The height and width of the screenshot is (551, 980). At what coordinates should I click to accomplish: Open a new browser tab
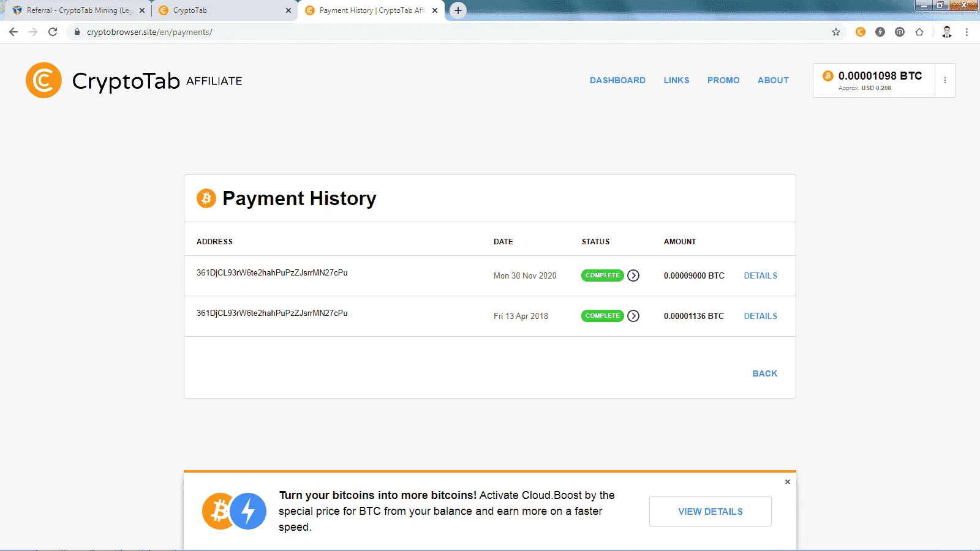pyautogui.click(x=458, y=10)
